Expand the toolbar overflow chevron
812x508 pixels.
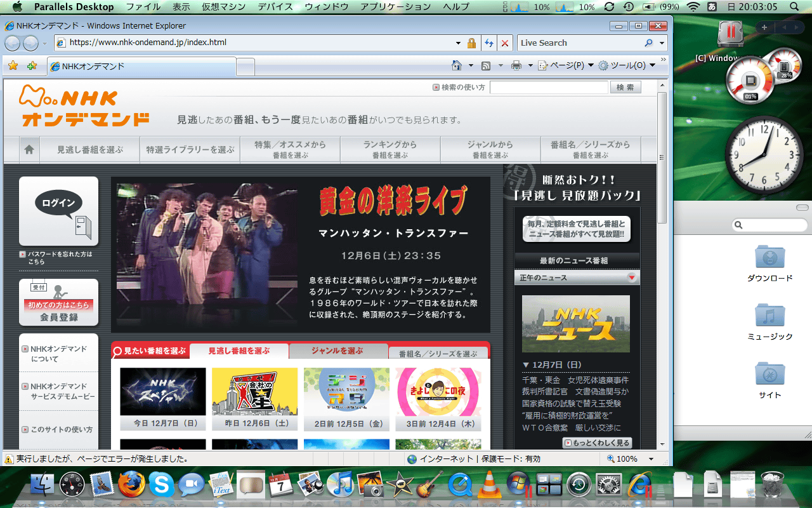point(663,61)
